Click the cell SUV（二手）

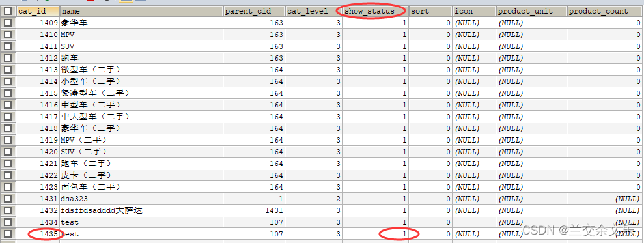pos(141,152)
